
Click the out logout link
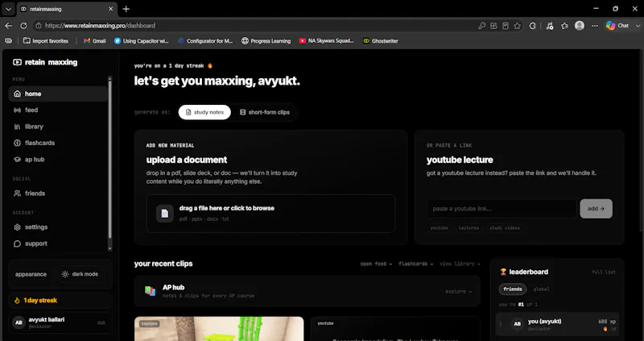click(101, 323)
